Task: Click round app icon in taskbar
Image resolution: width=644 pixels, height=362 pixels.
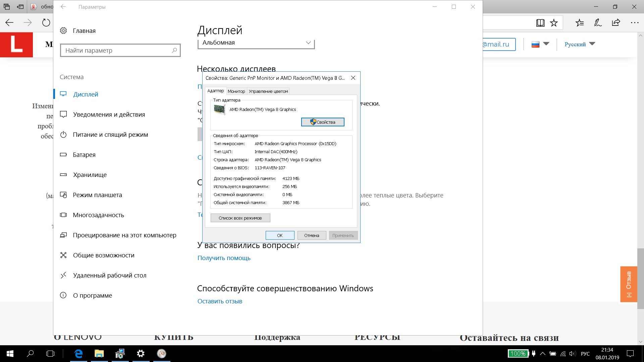Action: click(x=162, y=354)
